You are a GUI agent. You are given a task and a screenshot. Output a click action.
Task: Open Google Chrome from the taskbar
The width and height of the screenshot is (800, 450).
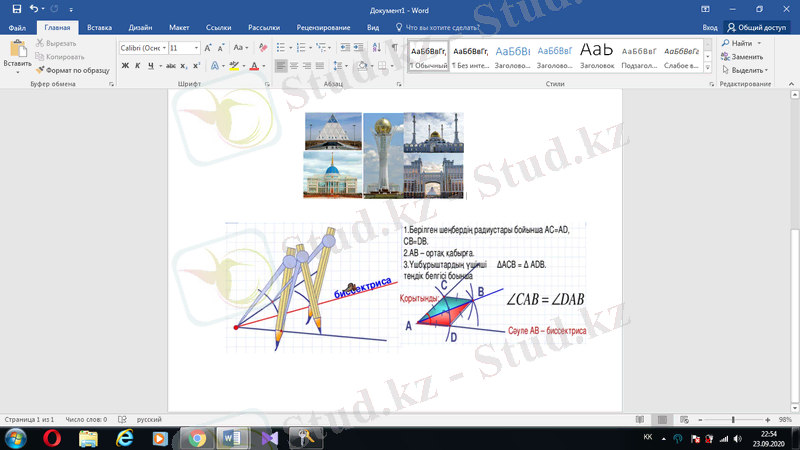[197, 438]
